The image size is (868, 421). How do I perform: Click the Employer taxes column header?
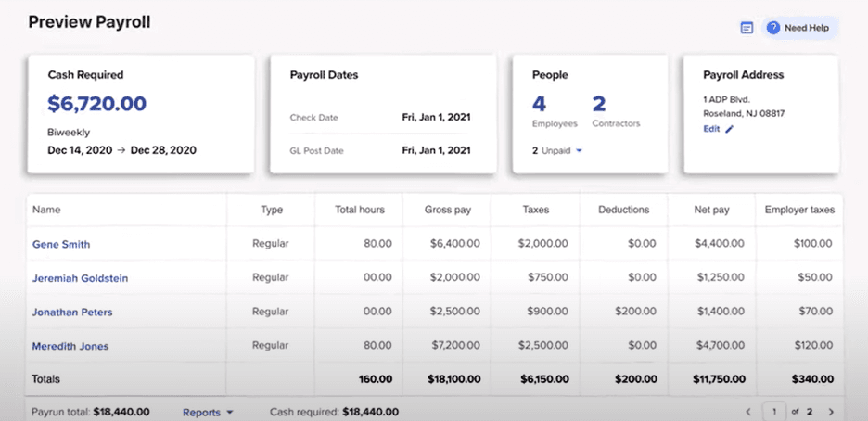(799, 210)
